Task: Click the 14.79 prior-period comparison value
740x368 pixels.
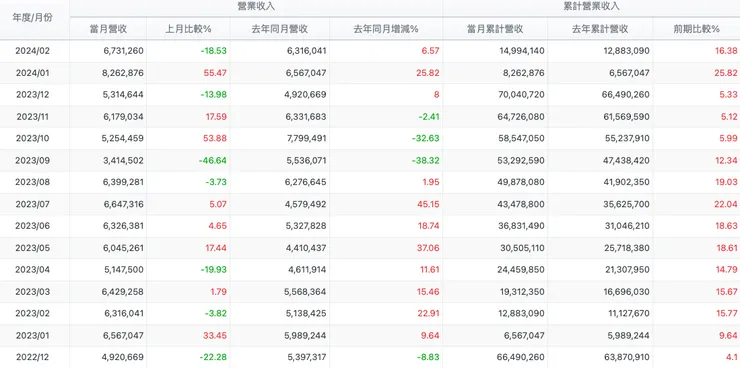Action: pyautogui.click(x=726, y=270)
